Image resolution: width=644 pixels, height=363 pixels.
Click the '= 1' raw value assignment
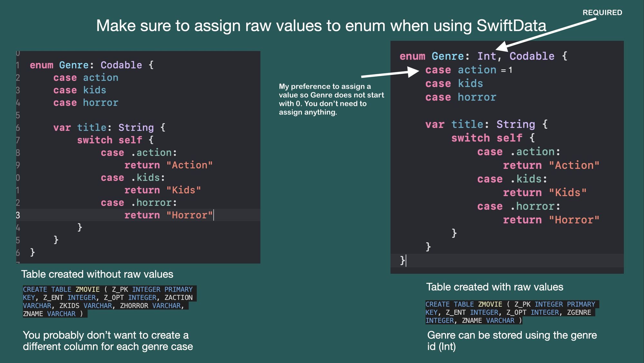(x=506, y=70)
